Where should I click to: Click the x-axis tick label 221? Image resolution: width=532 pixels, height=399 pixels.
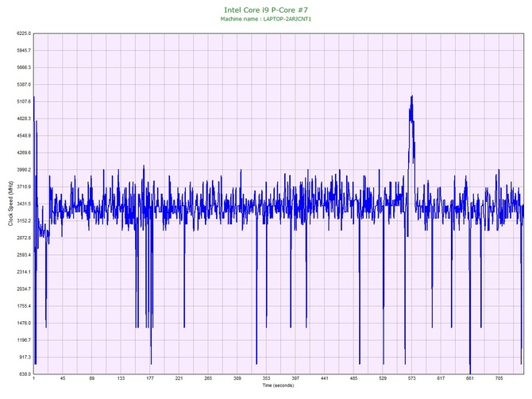179,378
